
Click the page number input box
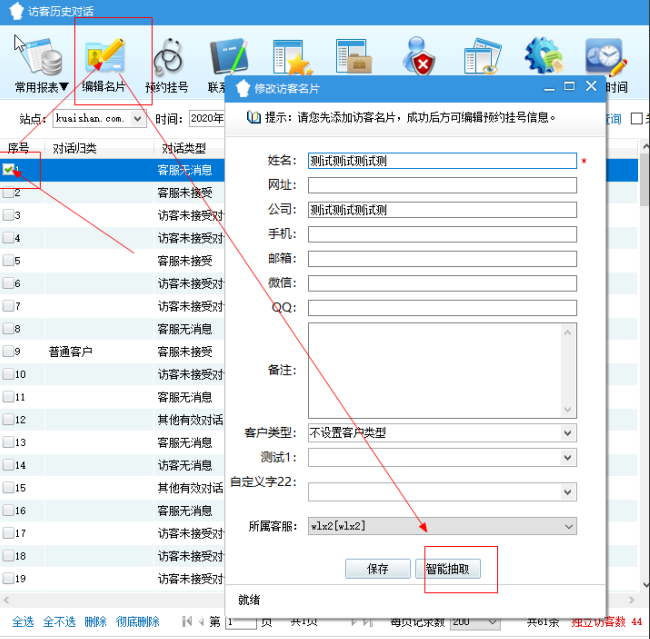click(241, 622)
